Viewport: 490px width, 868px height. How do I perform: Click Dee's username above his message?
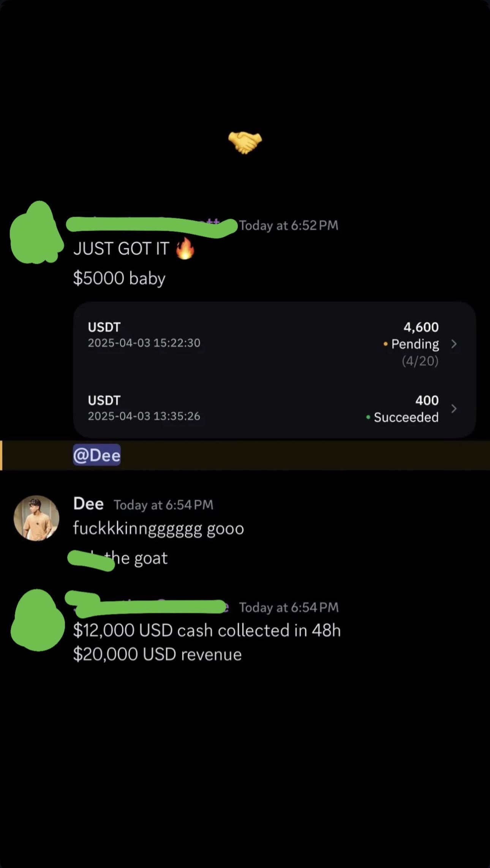(x=88, y=504)
